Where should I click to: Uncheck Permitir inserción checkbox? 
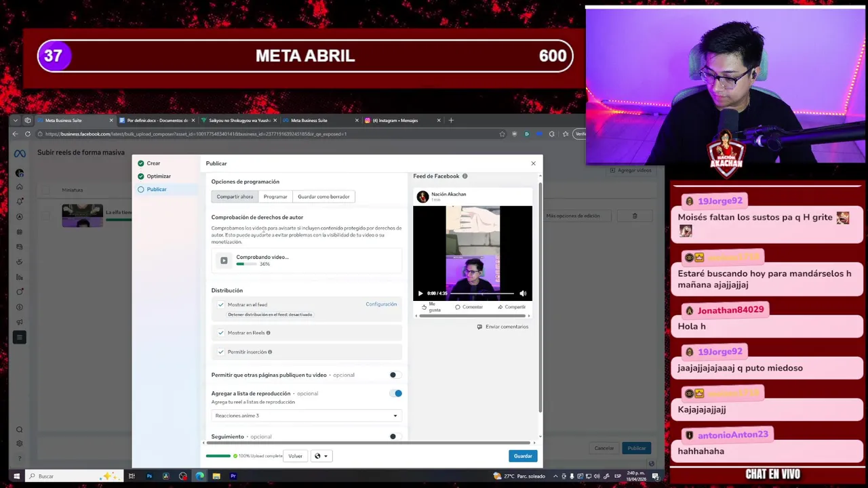point(221,352)
